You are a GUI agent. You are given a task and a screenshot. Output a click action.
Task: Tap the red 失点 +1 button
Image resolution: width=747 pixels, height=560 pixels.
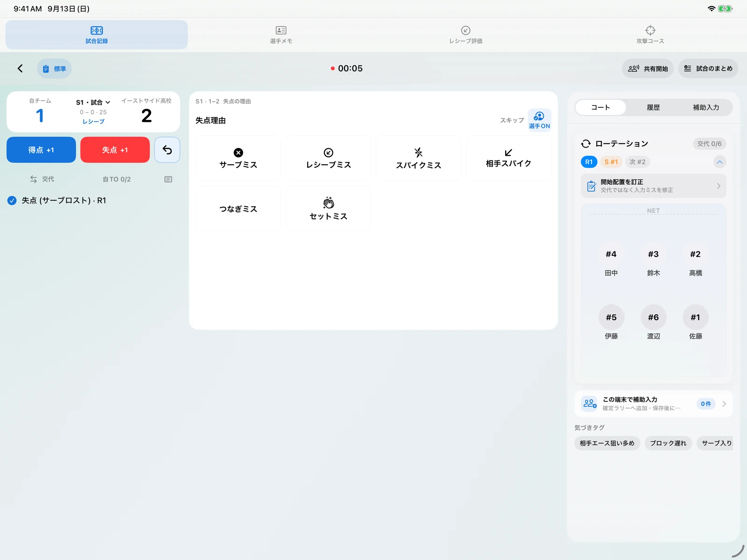tap(115, 150)
